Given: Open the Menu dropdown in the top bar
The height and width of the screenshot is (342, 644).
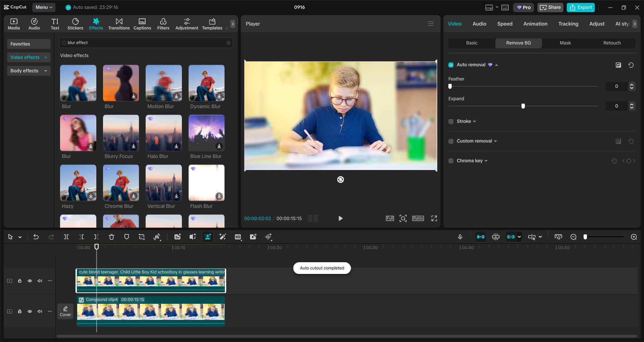Looking at the screenshot, I should coord(44,7).
